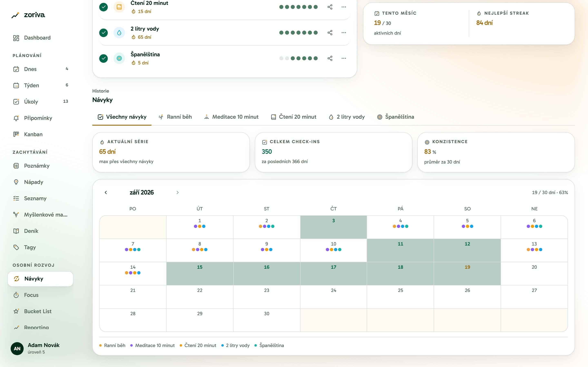
Task: Switch to the Ranní běh tab
Action: (175, 117)
